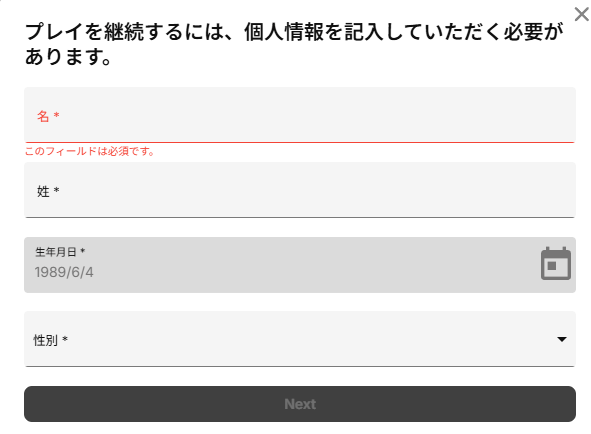
Task: Click the red 名 * label
Action: tap(48, 116)
